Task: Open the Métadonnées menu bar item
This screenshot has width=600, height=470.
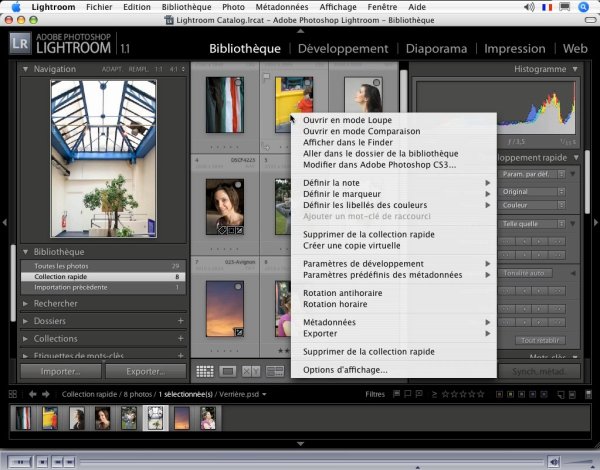Action: coord(282,7)
